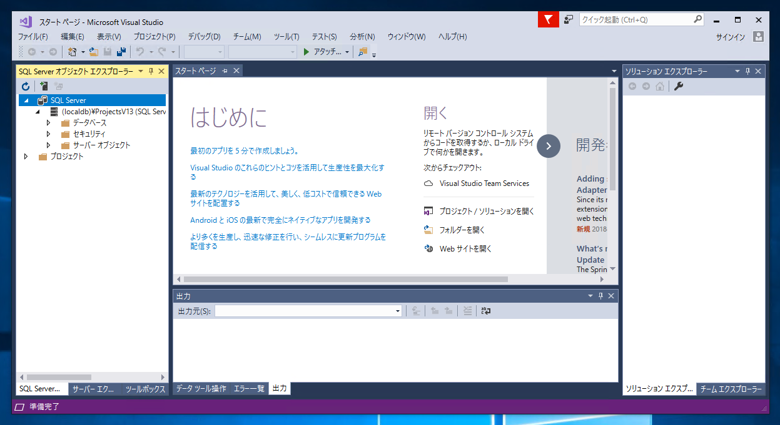Open the Solution Explorer properties wrench
780x425 pixels.
(679, 87)
